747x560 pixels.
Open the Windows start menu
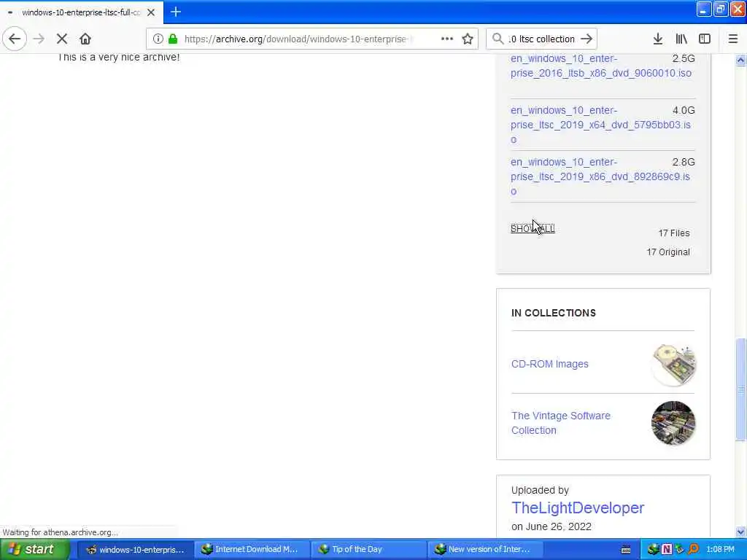pos(35,550)
